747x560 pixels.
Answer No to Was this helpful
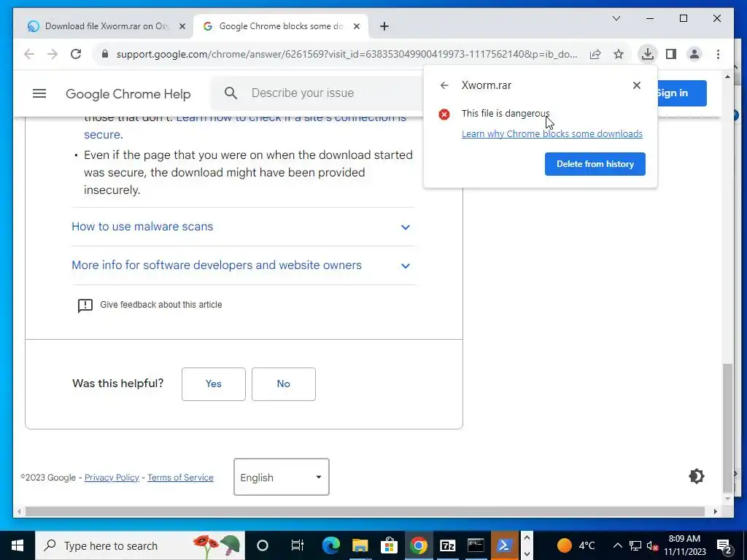(284, 384)
